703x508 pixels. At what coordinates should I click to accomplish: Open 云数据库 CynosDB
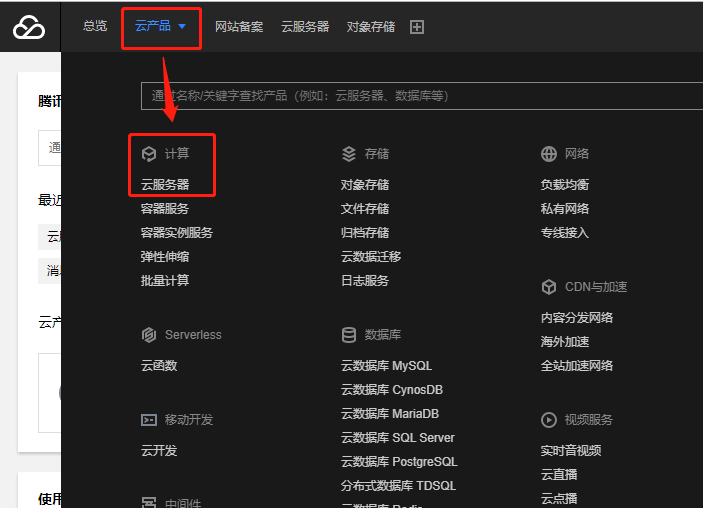[x=392, y=390]
